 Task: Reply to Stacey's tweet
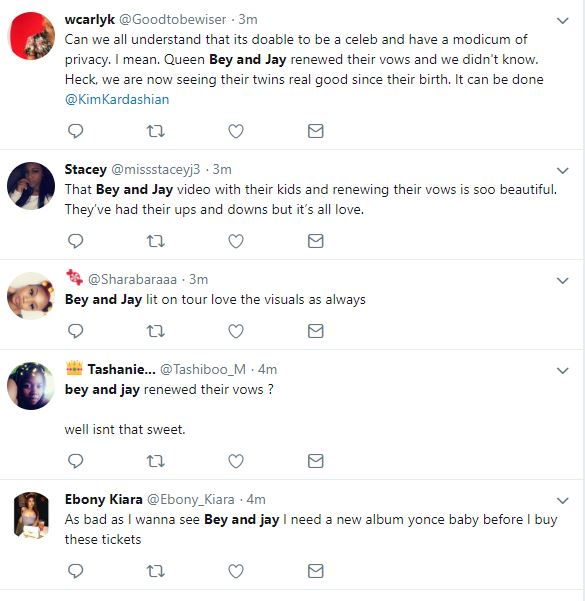click(76, 241)
